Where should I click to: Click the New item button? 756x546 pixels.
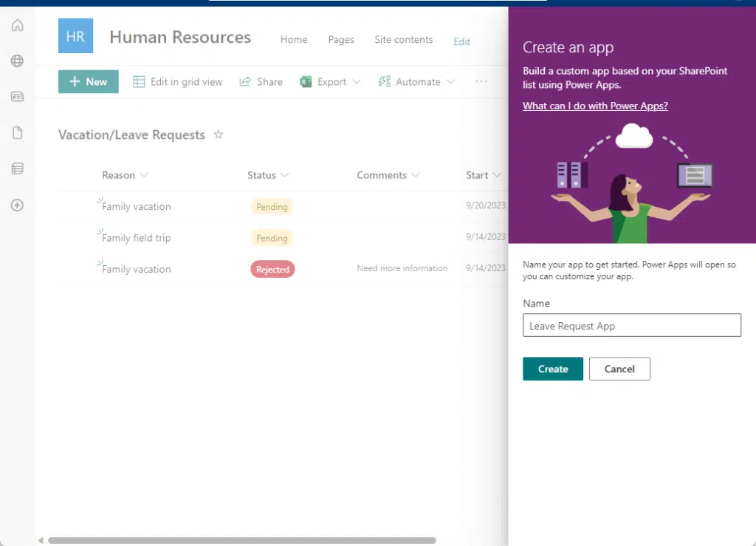point(89,81)
